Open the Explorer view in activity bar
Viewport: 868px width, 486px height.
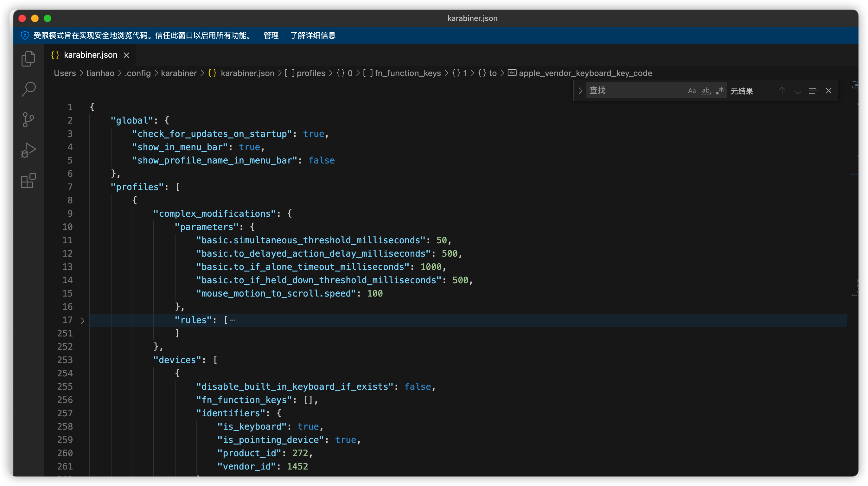[x=28, y=59]
